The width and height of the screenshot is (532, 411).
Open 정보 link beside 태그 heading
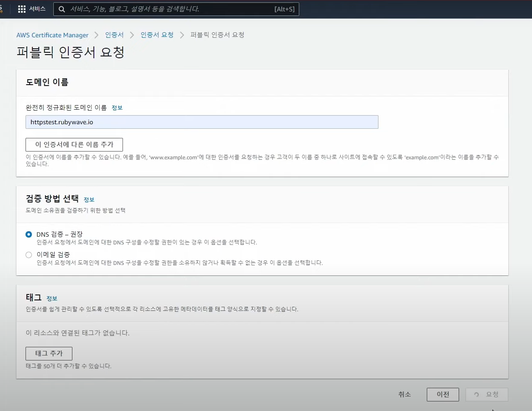point(52,299)
